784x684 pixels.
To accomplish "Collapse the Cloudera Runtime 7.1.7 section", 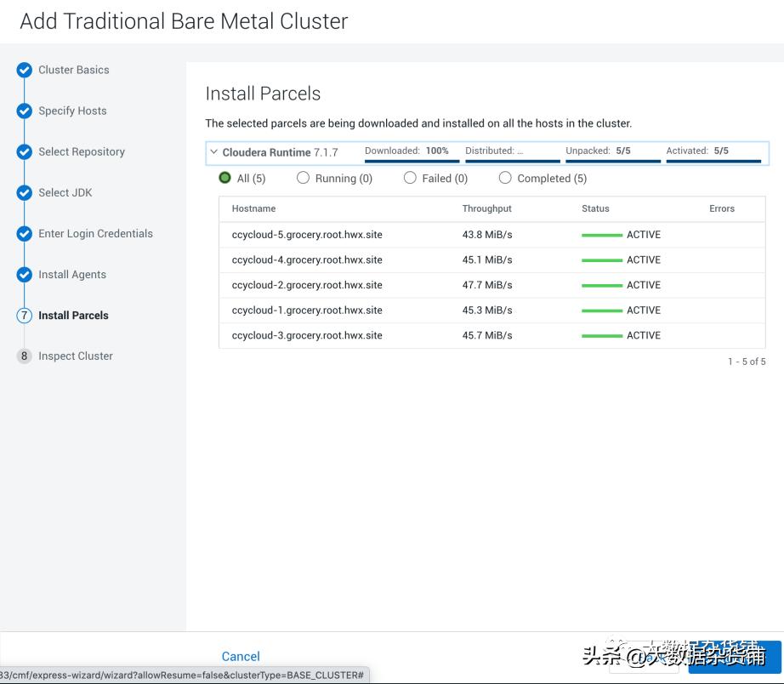I will pyautogui.click(x=213, y=151).
